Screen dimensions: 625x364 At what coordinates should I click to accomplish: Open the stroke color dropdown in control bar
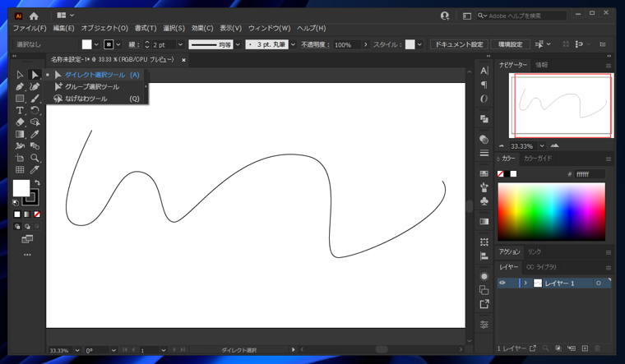[x=118, y=44]
